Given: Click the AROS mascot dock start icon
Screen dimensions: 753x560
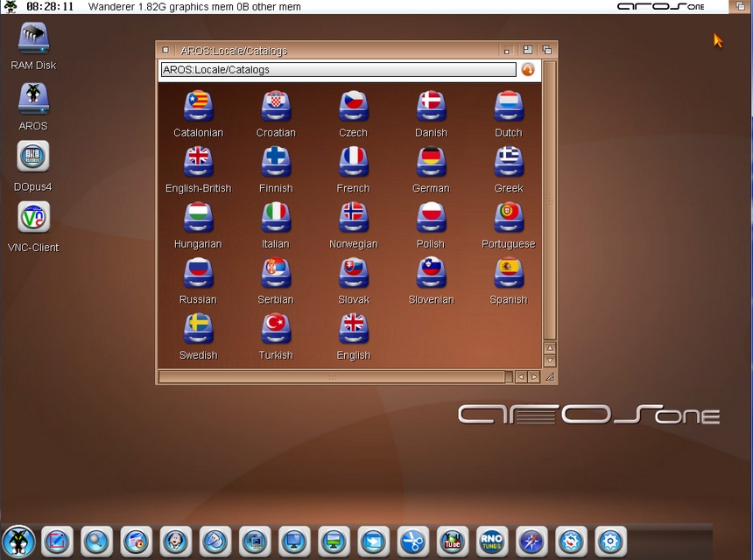Looking at the screenshot, I should click(18, 542).
